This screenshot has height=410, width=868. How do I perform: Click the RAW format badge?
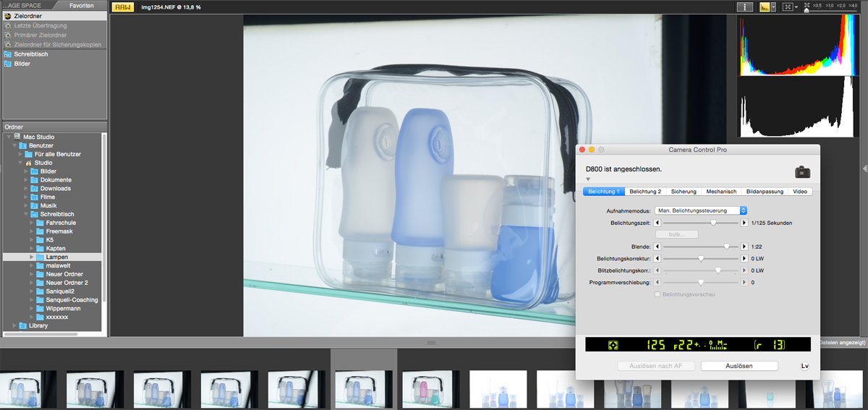point(123,7)
